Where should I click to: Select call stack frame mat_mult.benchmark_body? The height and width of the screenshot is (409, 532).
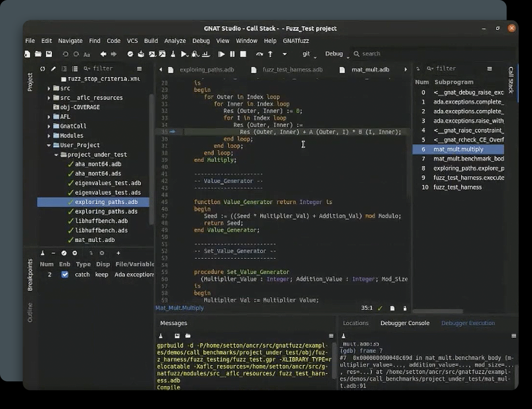click(x=459, y=159)
